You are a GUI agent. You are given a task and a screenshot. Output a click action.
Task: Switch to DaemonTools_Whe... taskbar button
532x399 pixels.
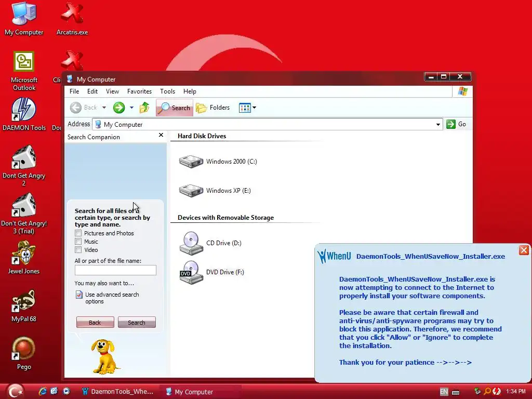tap(118, 392)
